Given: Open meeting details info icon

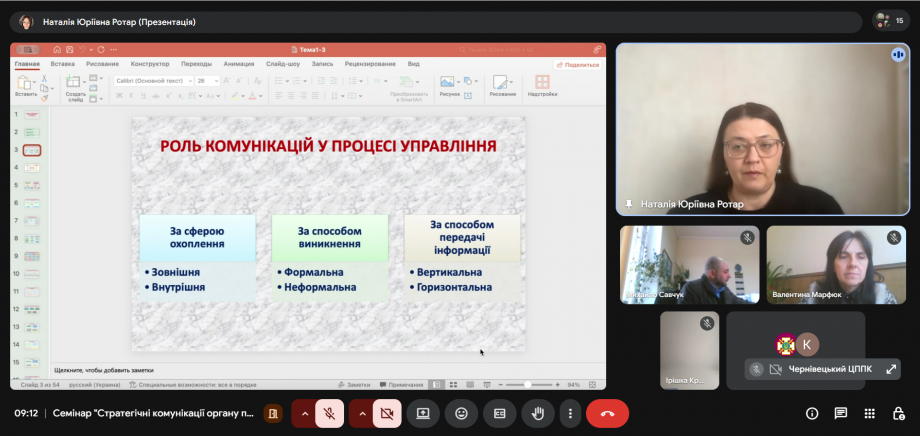Looking at the screenshot, I should (812, 413).
